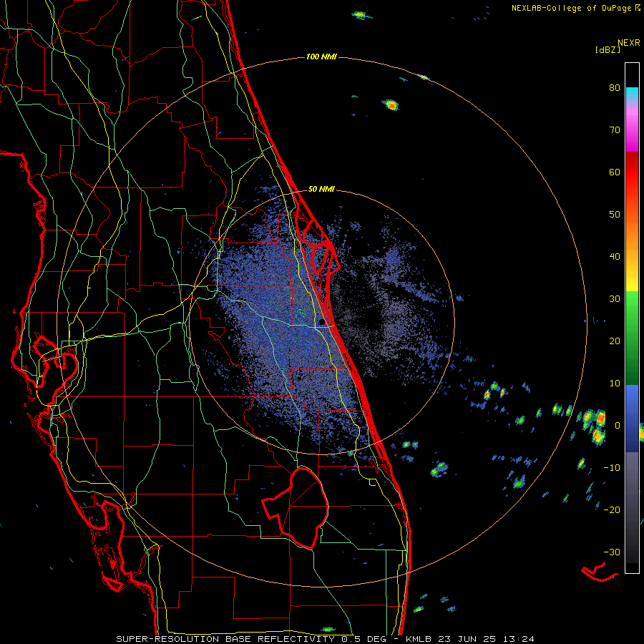This screenshot has width=644, height=644.
Task: Click the 80 value on the dBZ scale
Action: (615, 88)
